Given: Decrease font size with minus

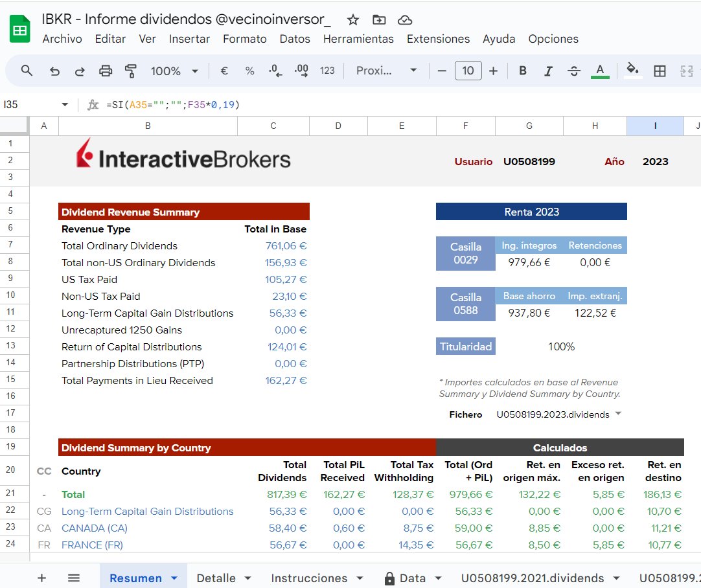Looking at the screenshot, I should coord(442,71).
